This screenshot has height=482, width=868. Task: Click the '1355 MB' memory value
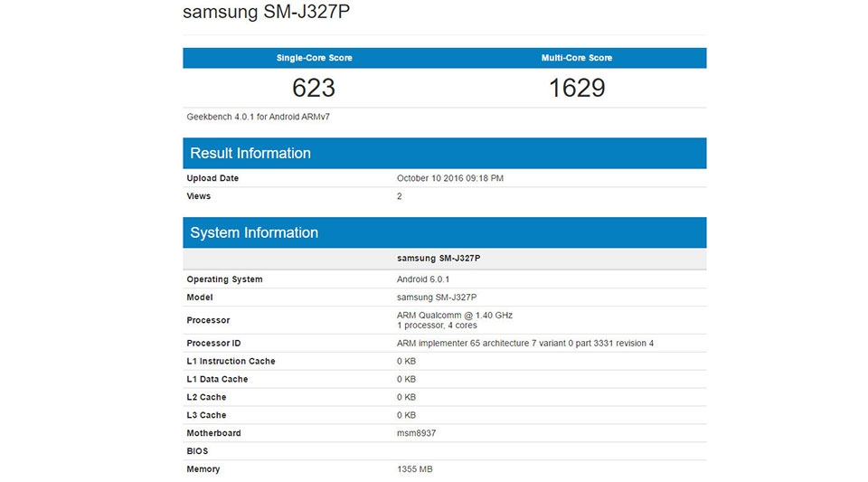click(415, 468)
